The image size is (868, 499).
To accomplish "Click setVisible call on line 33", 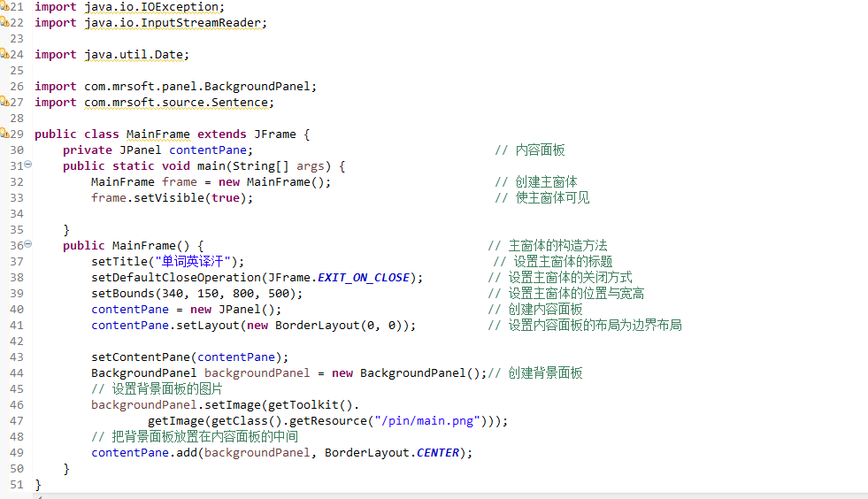I will (x=169, y=197).
